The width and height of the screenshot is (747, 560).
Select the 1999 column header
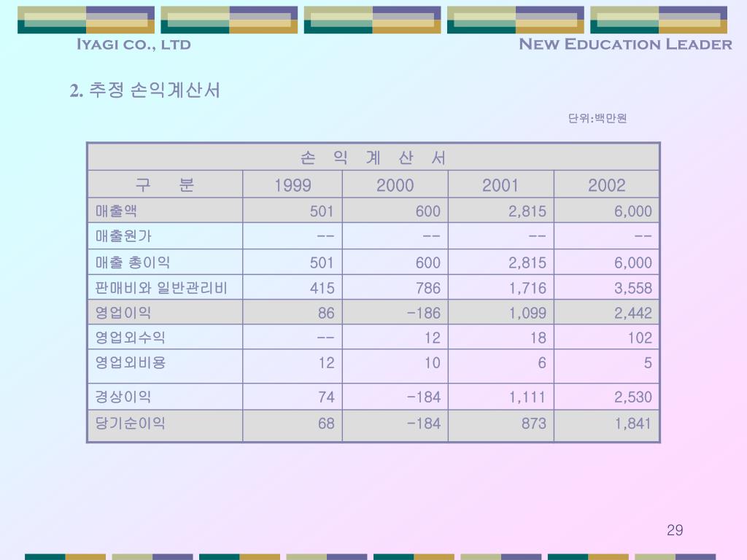(x=293, y=185)
